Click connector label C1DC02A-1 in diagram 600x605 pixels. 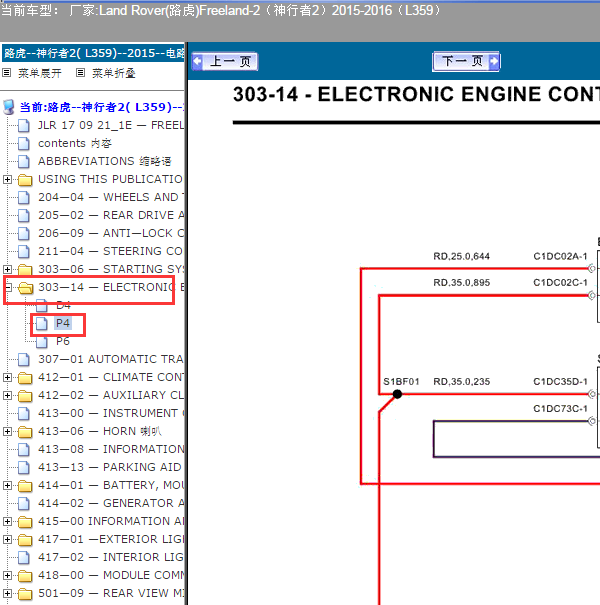560,257
